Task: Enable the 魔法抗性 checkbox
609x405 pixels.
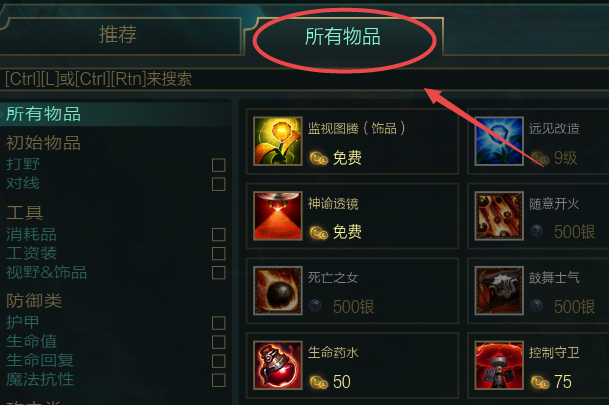Action: coord(219,380)
